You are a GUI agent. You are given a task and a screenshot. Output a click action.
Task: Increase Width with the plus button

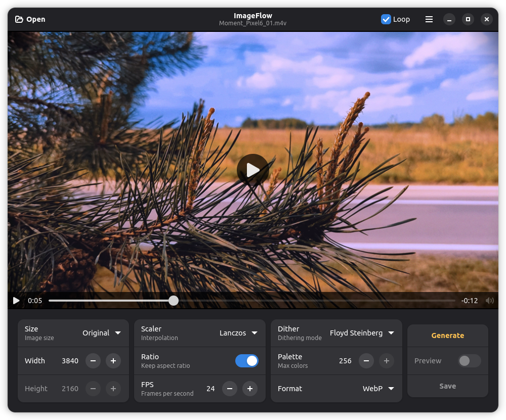click(113, 361)
